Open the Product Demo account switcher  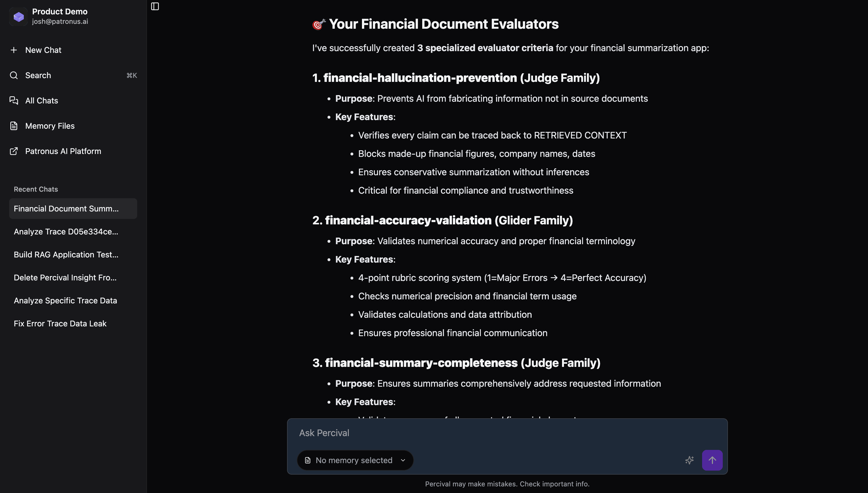60,16
